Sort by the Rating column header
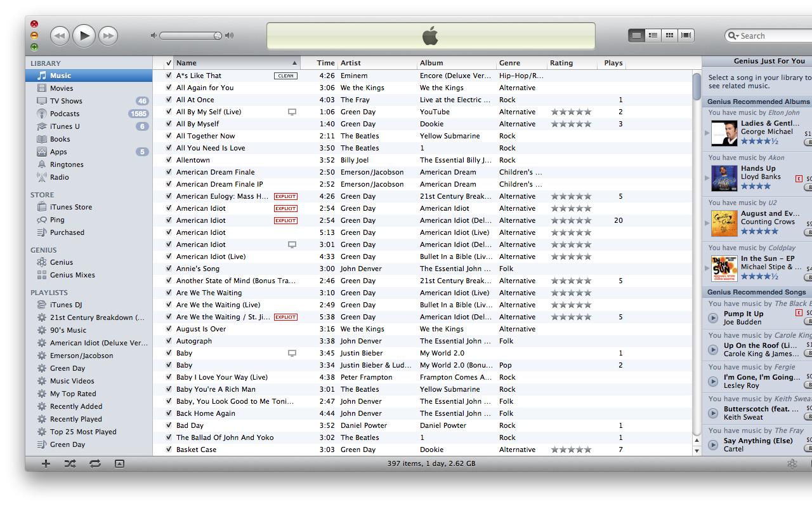This screenshot has width=812, height=506. click(x=572, y=63)
